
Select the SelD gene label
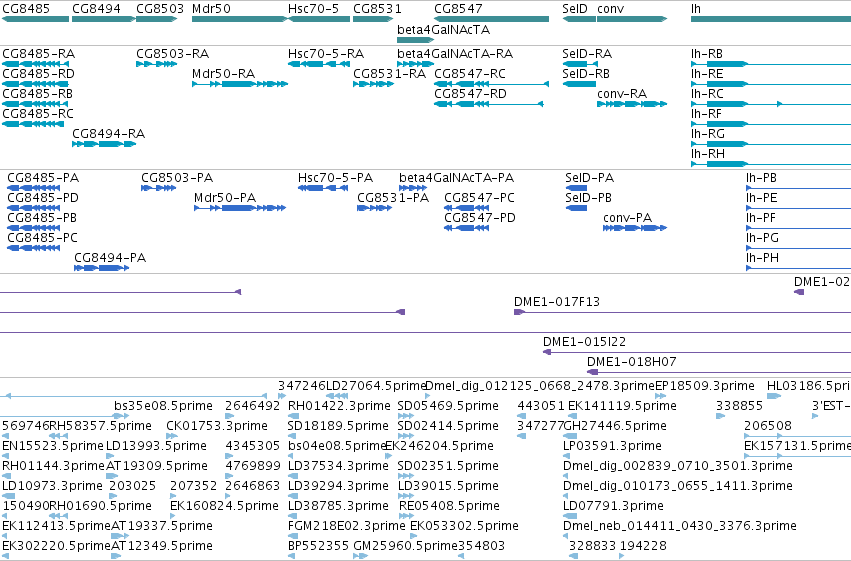click(x=575, y=9)
